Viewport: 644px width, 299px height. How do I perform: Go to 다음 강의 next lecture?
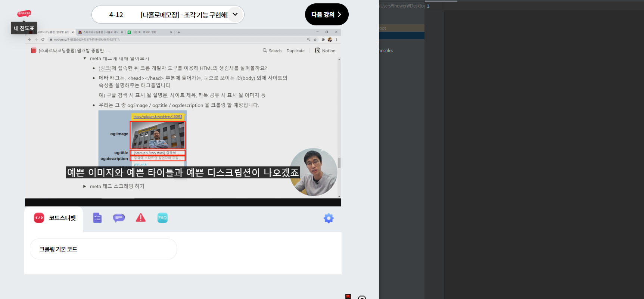[327, 15]
